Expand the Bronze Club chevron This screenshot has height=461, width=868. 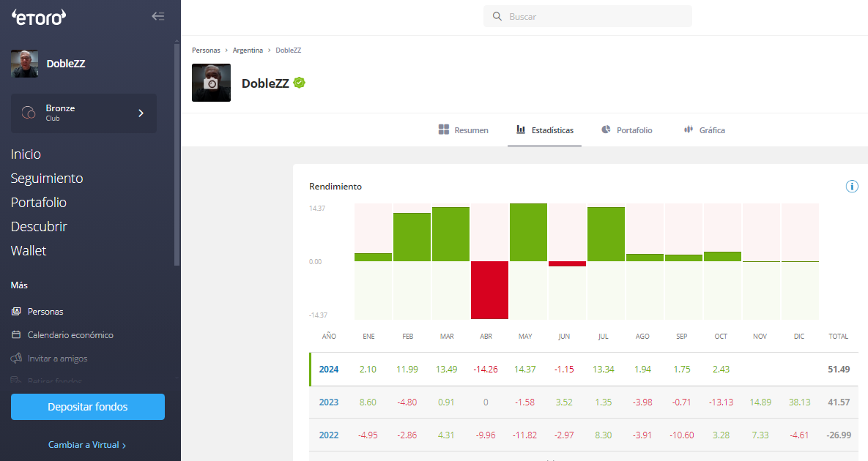pyautogui.click(x=141, y=113)
